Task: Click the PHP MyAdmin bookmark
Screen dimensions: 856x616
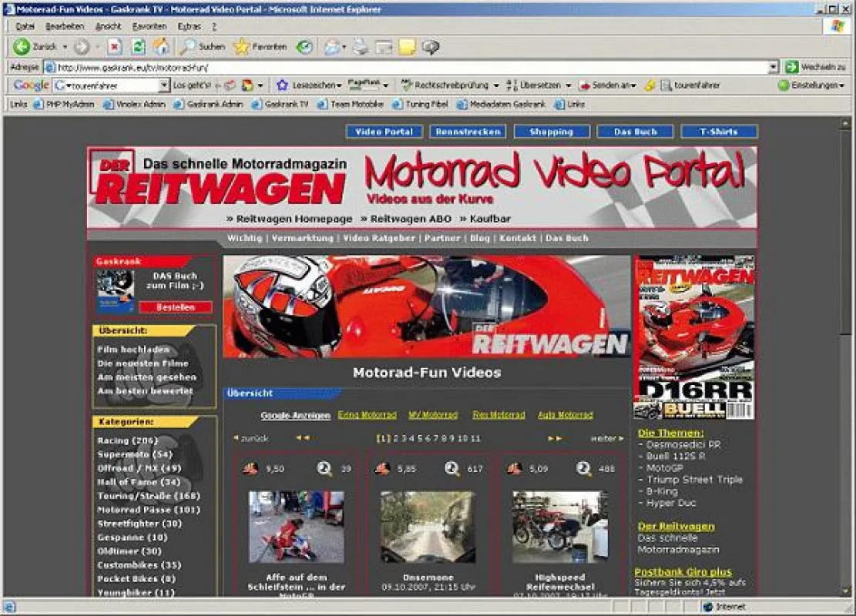Action: pos(65,104)
